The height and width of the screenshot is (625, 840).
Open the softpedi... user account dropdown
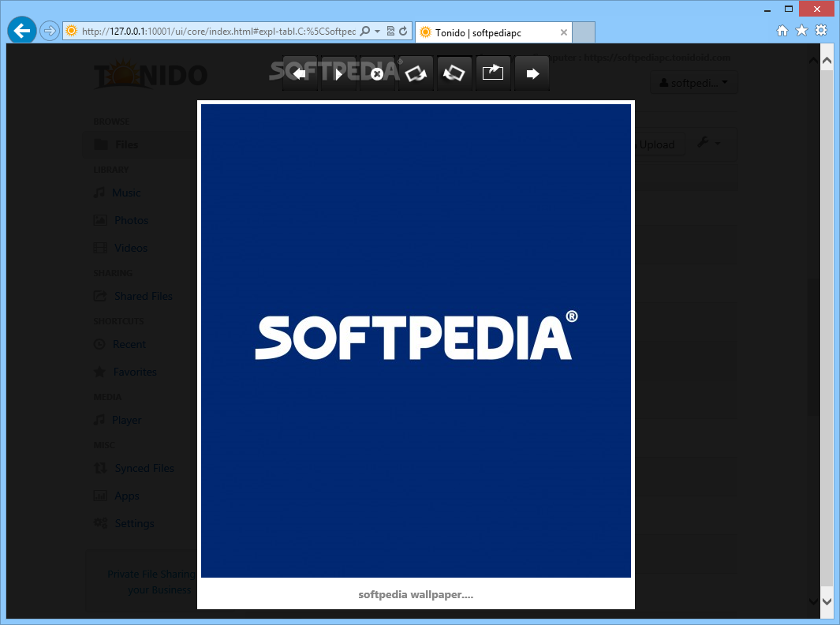693,83
